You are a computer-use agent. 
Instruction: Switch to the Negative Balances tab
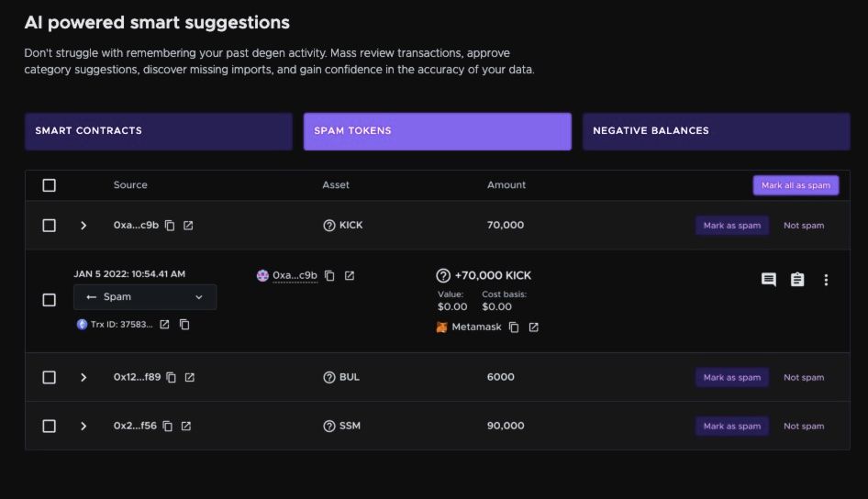[x=716, y=131]
